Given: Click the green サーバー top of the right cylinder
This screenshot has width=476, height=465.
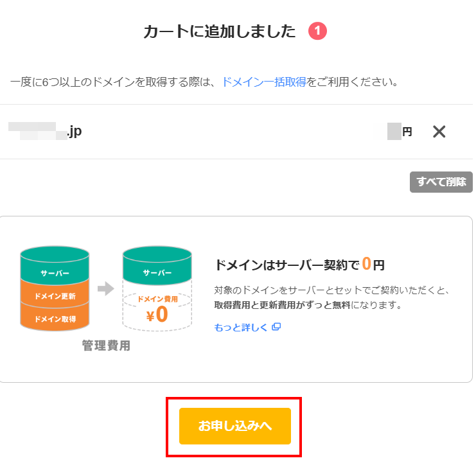Looking at the screenshot, I should [157, 272].
